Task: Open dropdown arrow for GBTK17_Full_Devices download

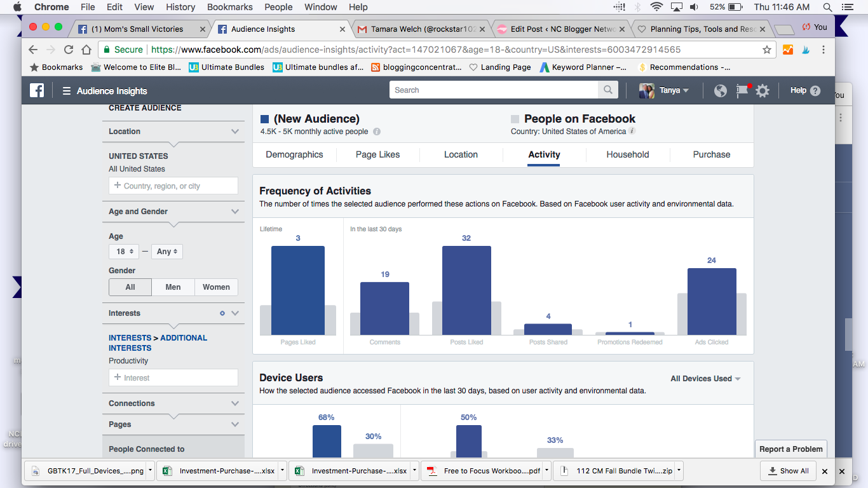Action: 150,471
